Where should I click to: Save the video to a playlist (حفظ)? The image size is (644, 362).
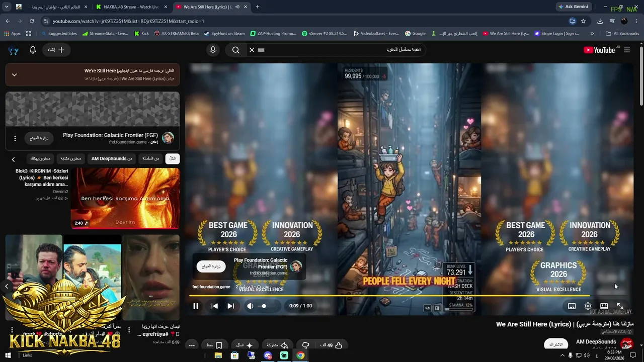(214, 345)
